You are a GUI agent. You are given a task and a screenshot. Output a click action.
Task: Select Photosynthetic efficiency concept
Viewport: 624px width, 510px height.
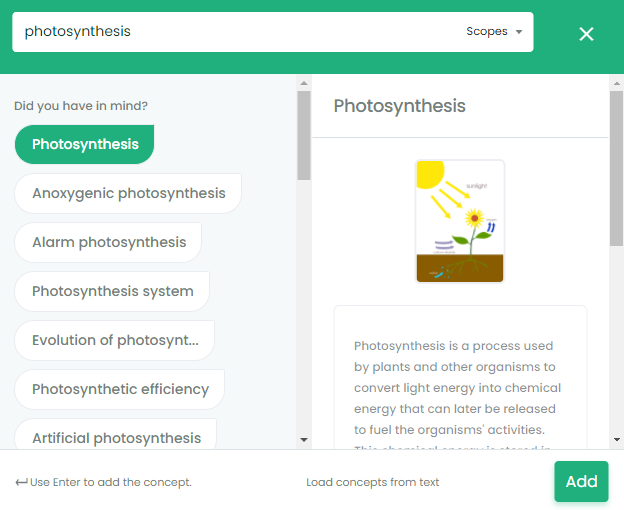120,389
